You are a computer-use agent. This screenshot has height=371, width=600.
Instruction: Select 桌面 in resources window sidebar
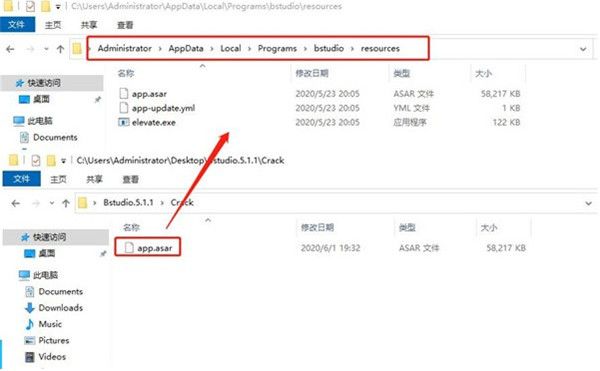(x=41, y=99)
